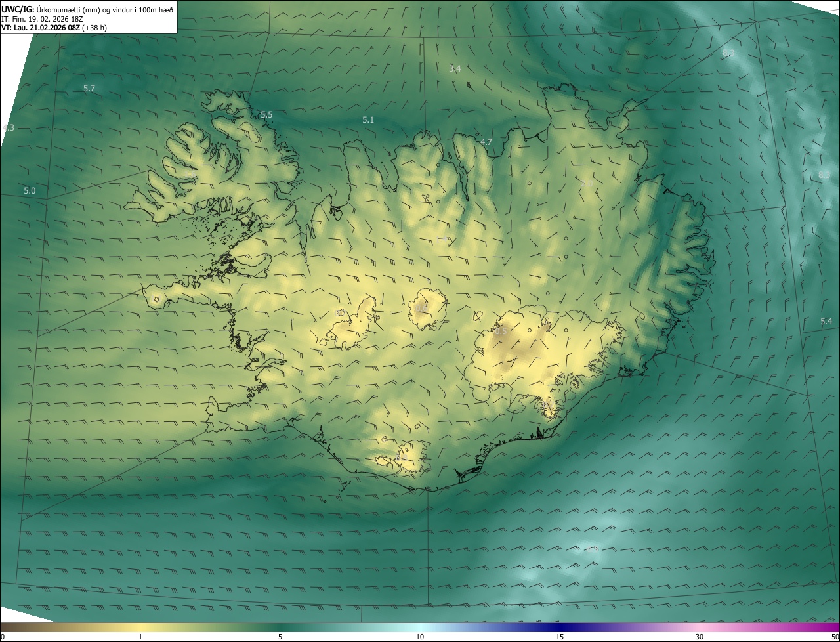Click the 'VT: Lau. 21.02.2026 08Z' line

point(41,27)
